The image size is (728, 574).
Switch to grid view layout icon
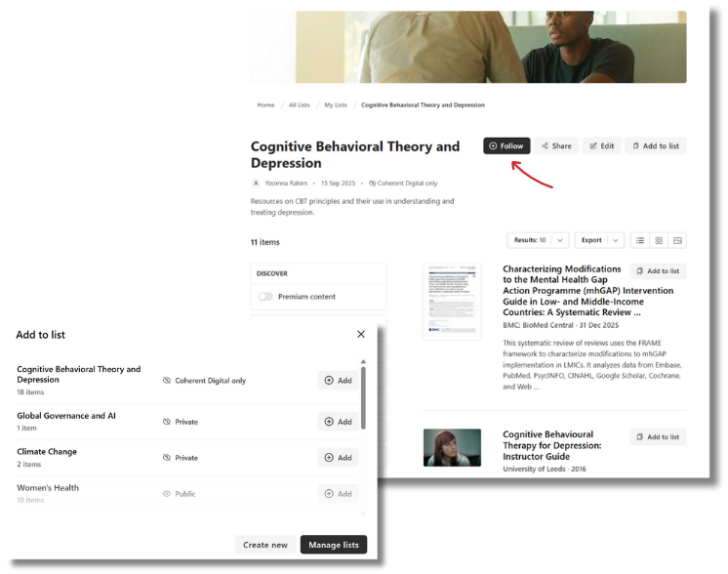[659, 240]
